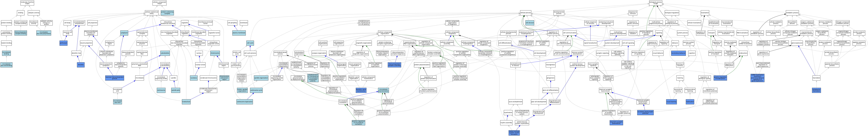Image resolution: width=868 pixels, height=136 pixels.
Task: Select the 'response to stimulus' node
Action: [633, 13]
